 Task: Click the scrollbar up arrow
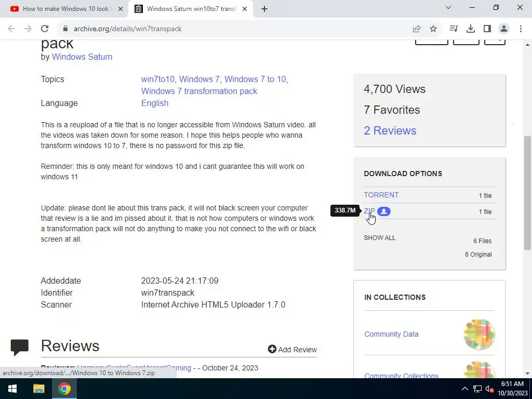coord(527,45)
